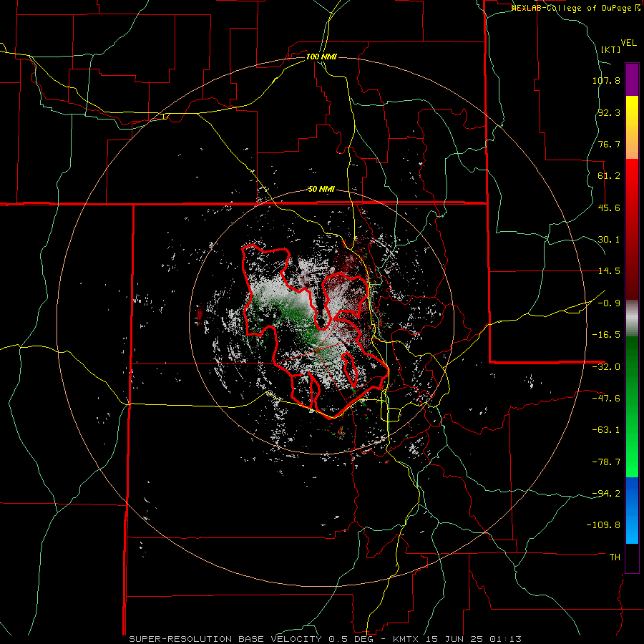This screenshot has width=644, height=644.
Task: Click the 50 NMI range ring label
Action: (321, 190)
